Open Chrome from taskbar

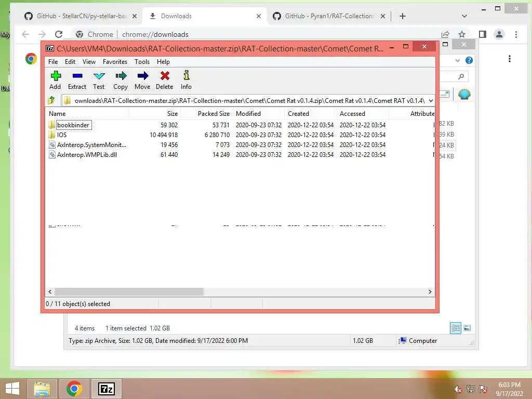[x=74, y=389]
